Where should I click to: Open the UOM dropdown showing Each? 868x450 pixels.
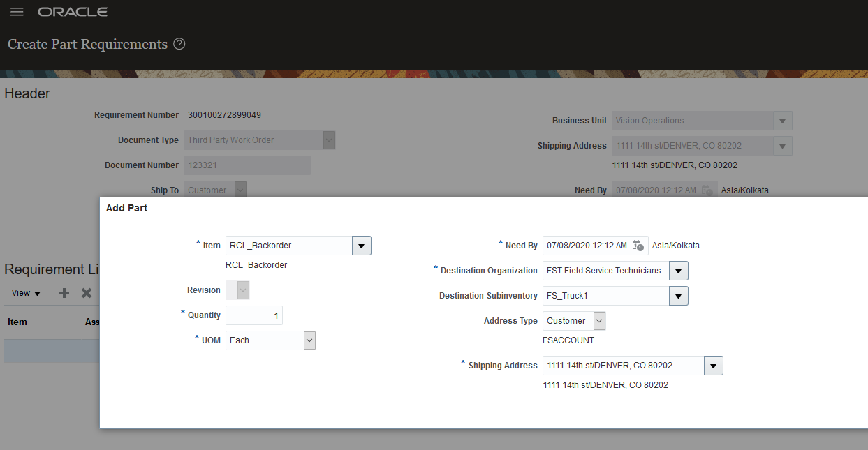pyautogui.click(x=310, y=340)
